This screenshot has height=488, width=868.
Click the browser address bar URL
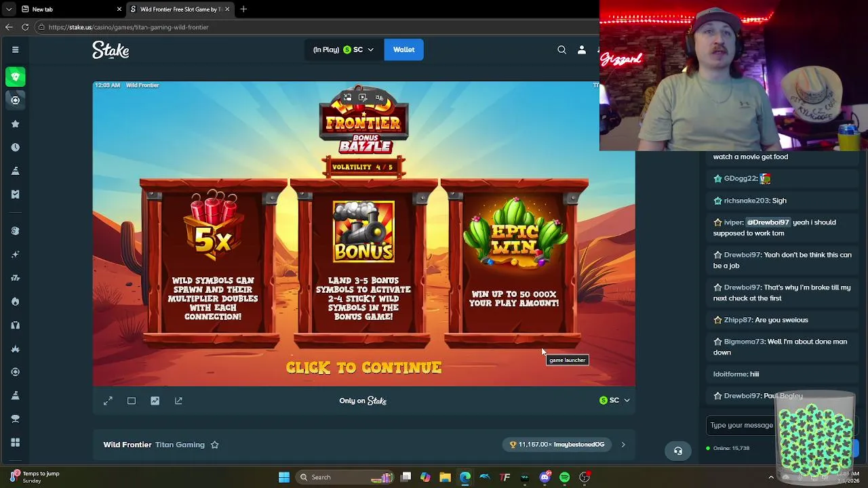[x=128, y=27]
